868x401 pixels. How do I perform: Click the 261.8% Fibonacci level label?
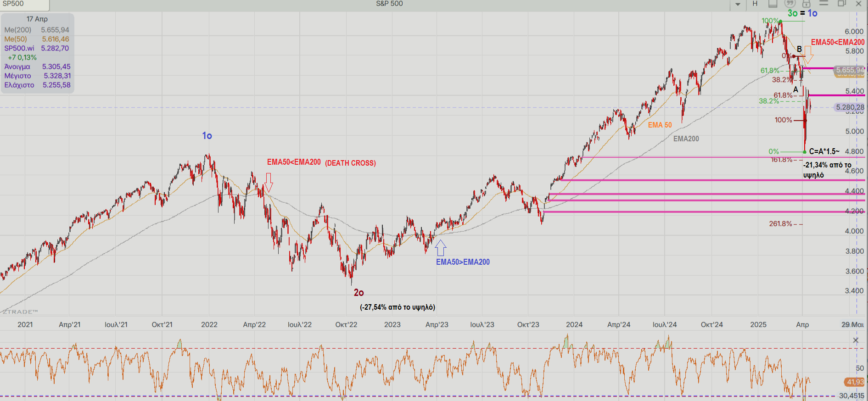coord(781,223)
